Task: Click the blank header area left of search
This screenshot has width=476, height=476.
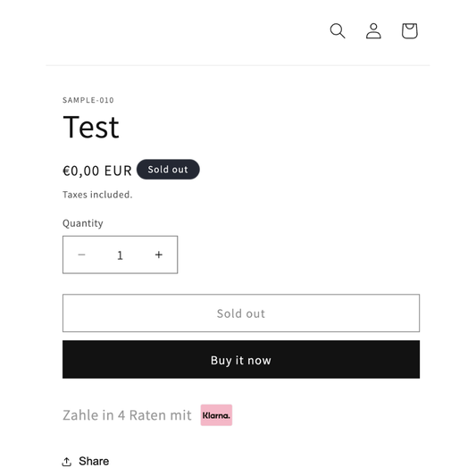Action: (x=182, y=30)
